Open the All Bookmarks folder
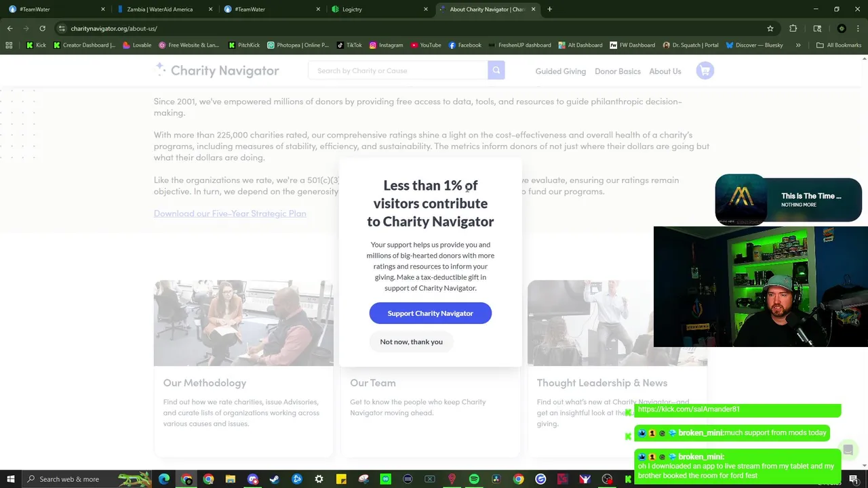Image resolution: width=868 pixels, height=488 pixels. (839, 45)
